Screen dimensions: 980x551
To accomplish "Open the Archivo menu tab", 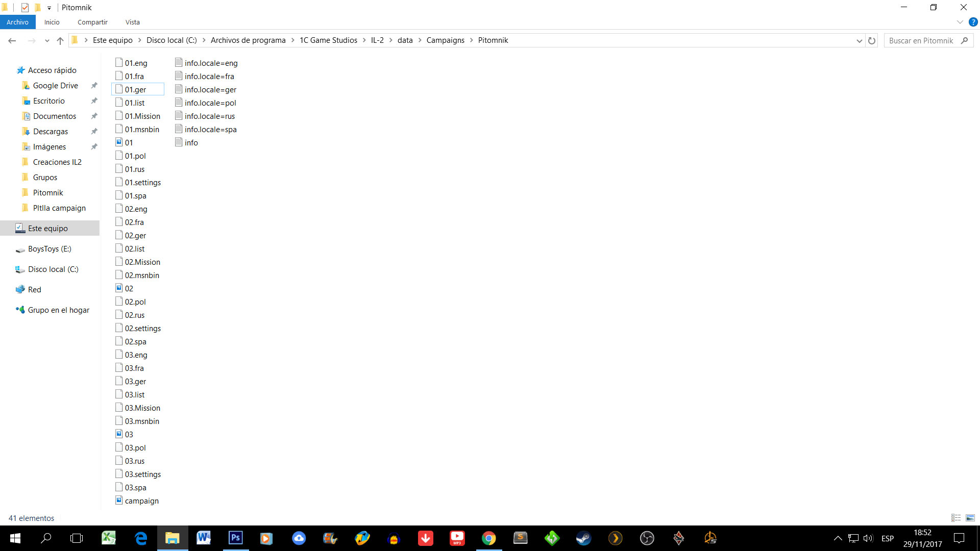I will [17, 22].
